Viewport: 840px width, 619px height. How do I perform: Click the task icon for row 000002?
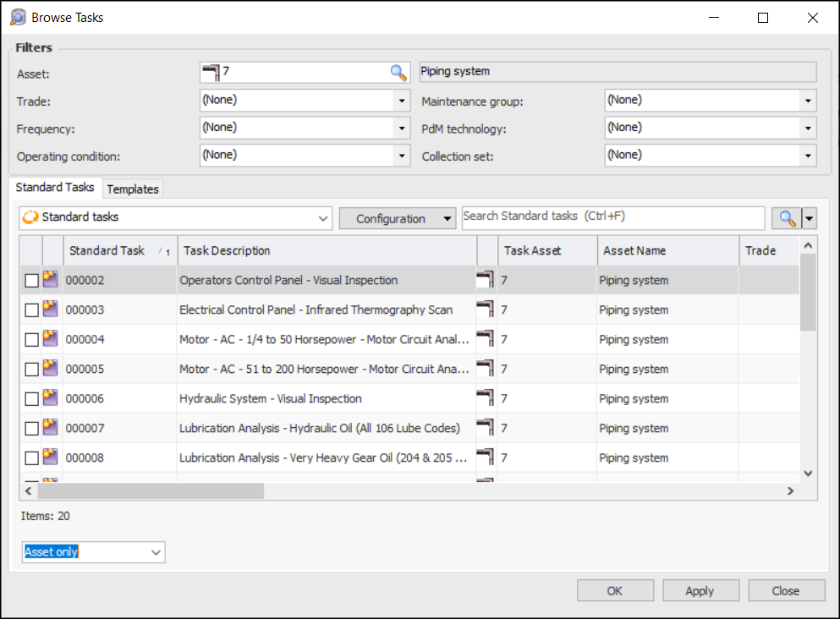coord(51,280)
